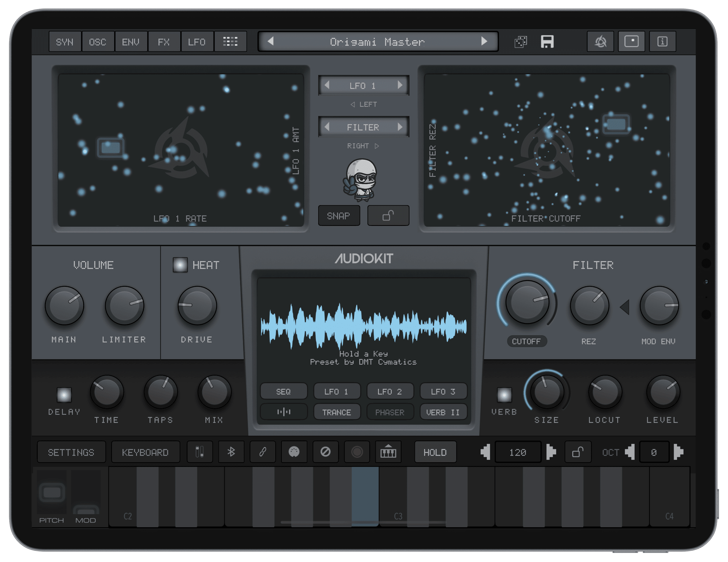The width and height of the screenshot is (728, 562).
Task: Click the LIMITER knob
Action: coord(124,305)
